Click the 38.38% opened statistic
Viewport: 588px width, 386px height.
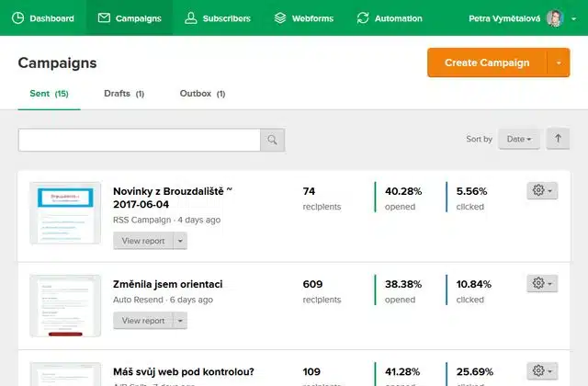pyautogui.click(x=403, y=291)
